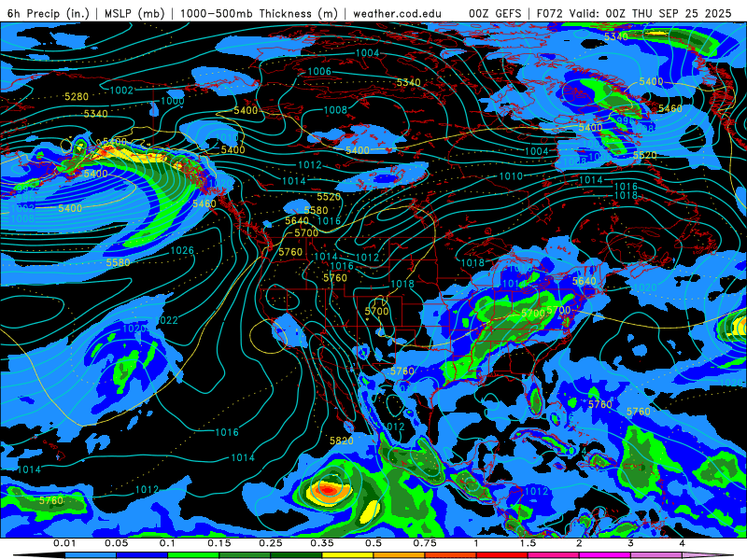The width and height of the screenshot is (747, 560).
Task: Click the 'MSLP (mb)' header label
Action: click(134, 13)
